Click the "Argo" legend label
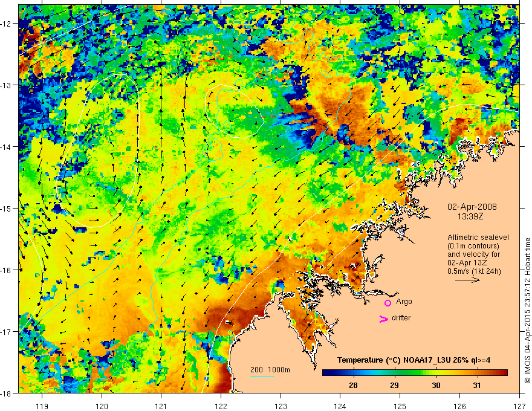Viewport: 532px width, 411px height. coord(404,302)
